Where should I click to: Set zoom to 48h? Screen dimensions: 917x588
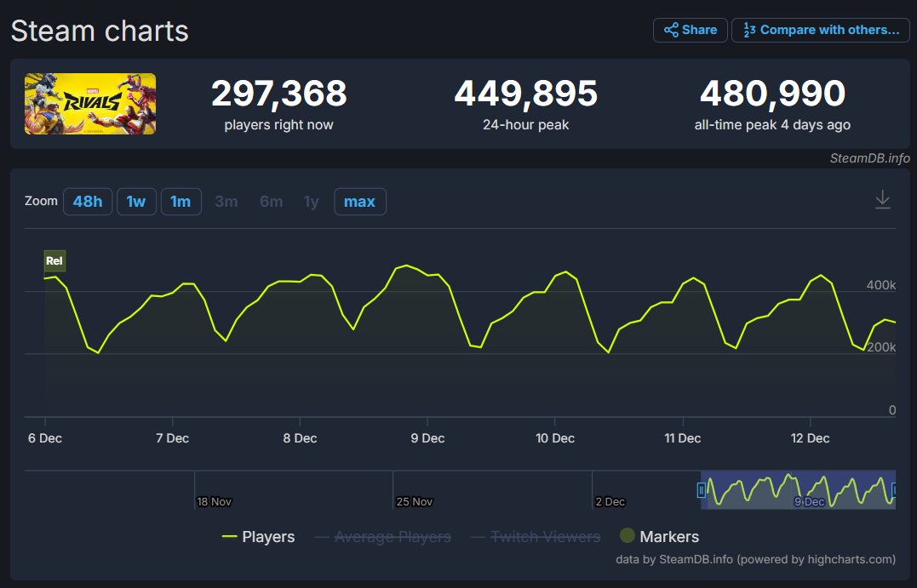pyautogui.click(x=88, y=202)
